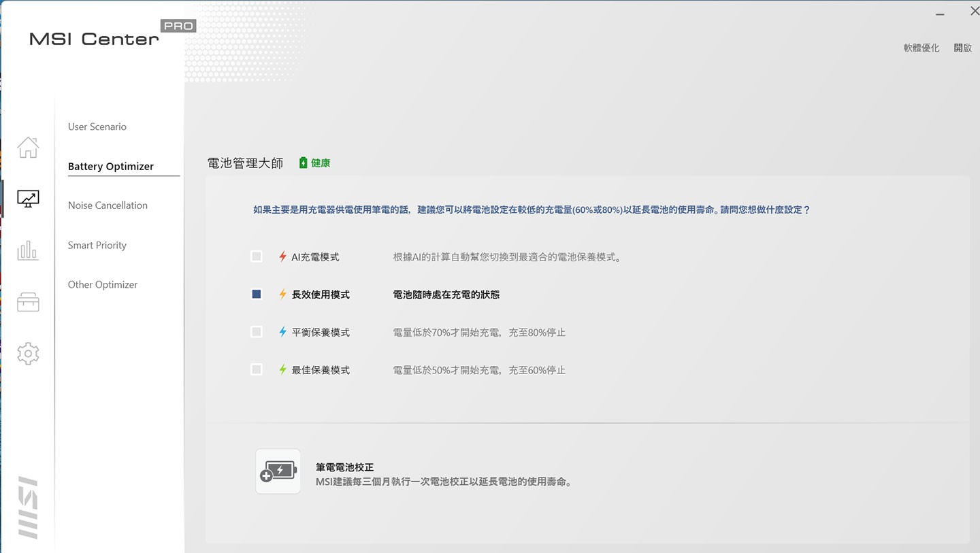
Task: Click the text 根據AI的計算自動幫您切換到最適合的電池保養模式
Action: coord(507,257)
